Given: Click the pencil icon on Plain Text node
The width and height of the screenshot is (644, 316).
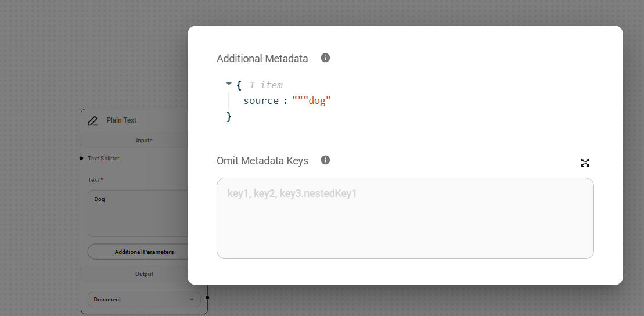Looking at the screenshot, I should pos(92,121).
